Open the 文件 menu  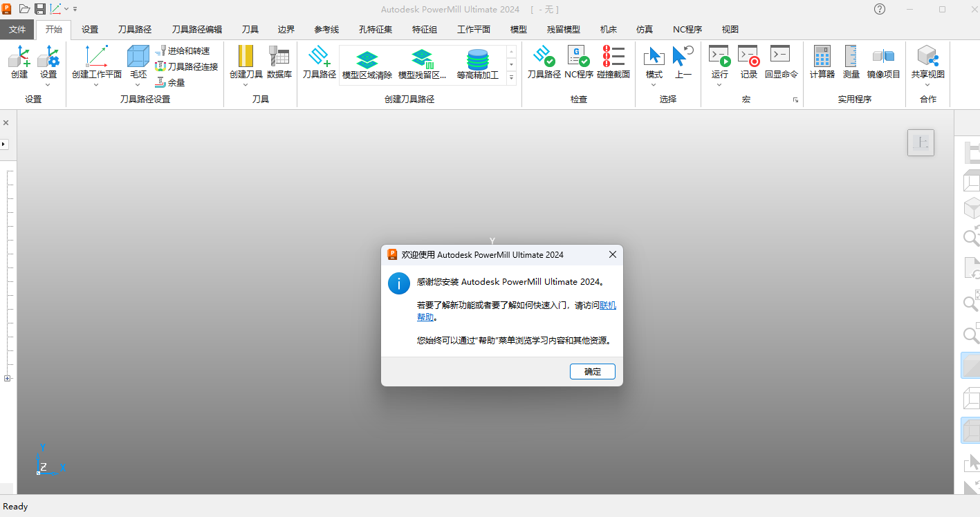click(17, 29)
